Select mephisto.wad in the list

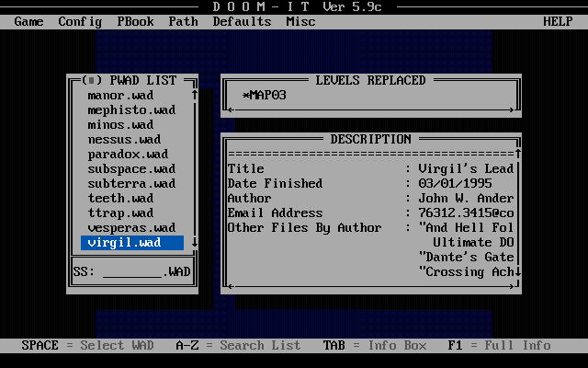tap(132, 110)
